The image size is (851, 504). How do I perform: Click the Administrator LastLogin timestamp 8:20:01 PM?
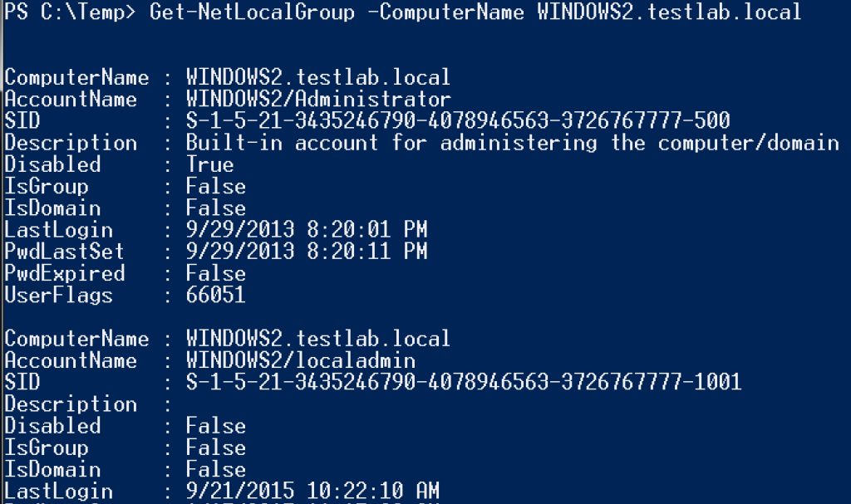(x=307, y=230)
